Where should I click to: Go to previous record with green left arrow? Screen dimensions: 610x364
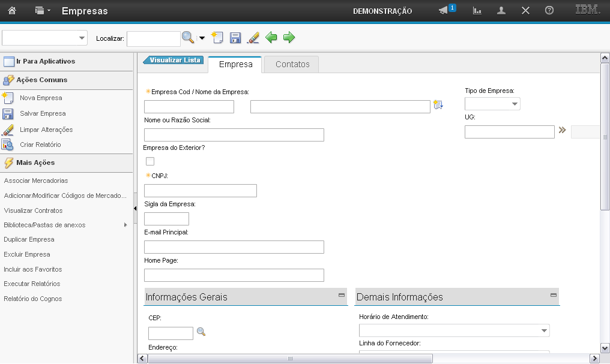pyautogui.click(x=271, y=38)
